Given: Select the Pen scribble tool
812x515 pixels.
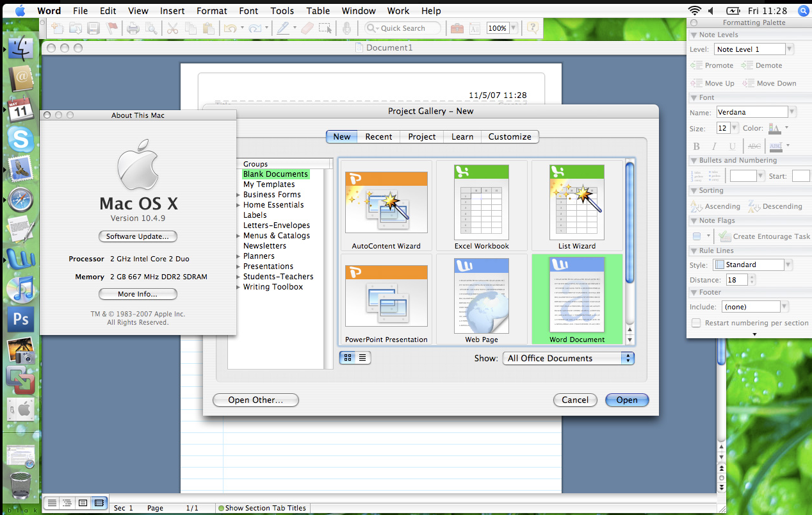Looking at the screenshot, I should (x=282, y=28).
